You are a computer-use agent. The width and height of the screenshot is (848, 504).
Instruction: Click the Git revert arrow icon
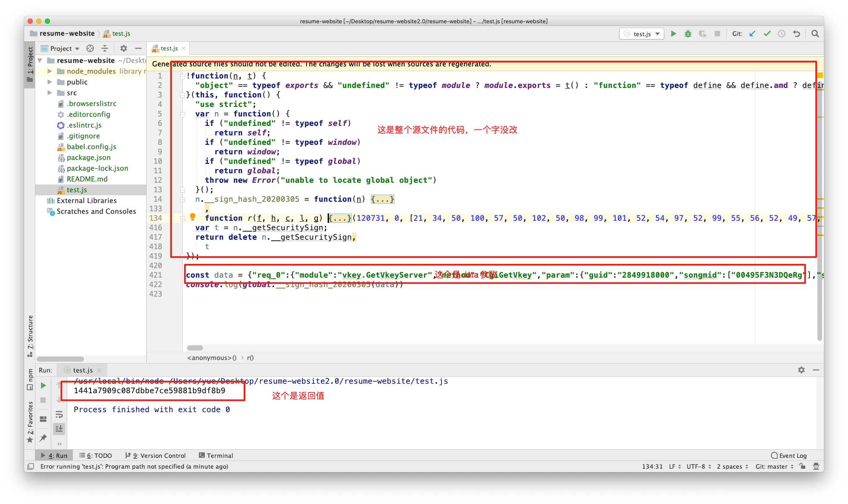pos(796,34)
